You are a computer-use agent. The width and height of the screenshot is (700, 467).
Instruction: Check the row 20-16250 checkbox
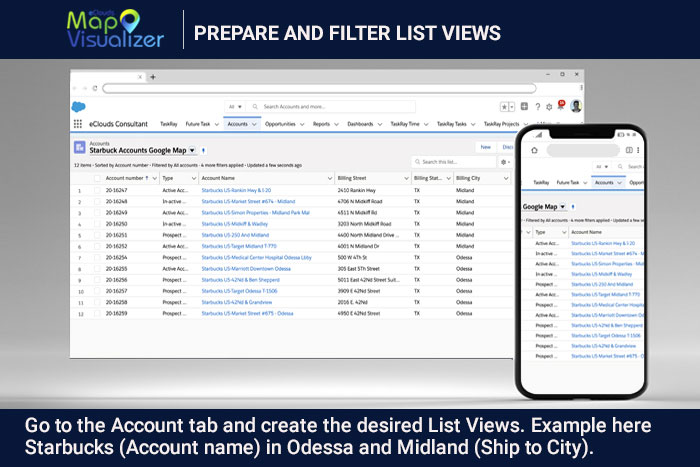click(x=97, y=224)
